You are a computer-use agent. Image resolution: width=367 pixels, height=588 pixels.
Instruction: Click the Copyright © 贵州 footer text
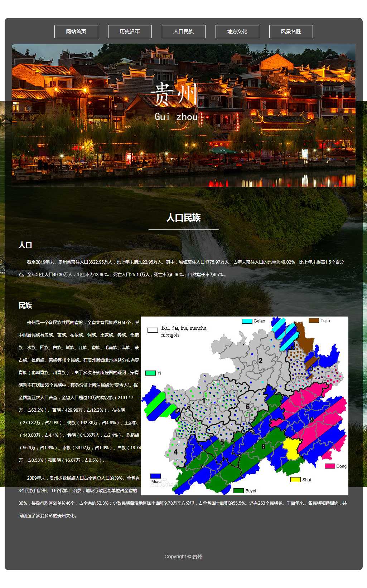click(183, 557)
